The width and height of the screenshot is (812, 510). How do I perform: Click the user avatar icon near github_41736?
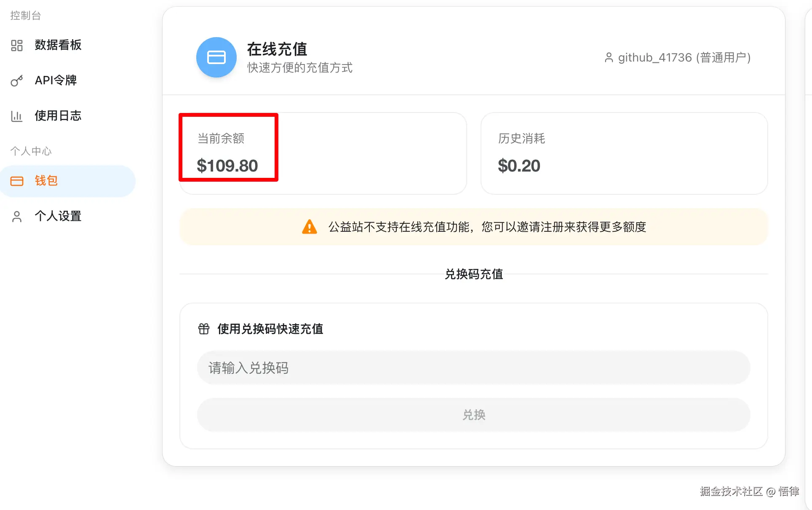coord(609,57)
